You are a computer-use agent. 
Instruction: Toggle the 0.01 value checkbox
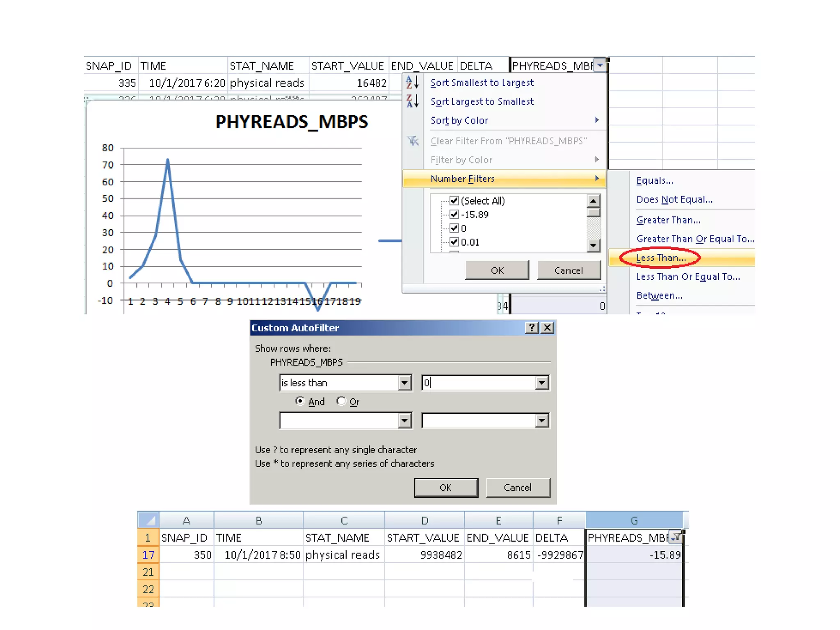tap(454, 242)
